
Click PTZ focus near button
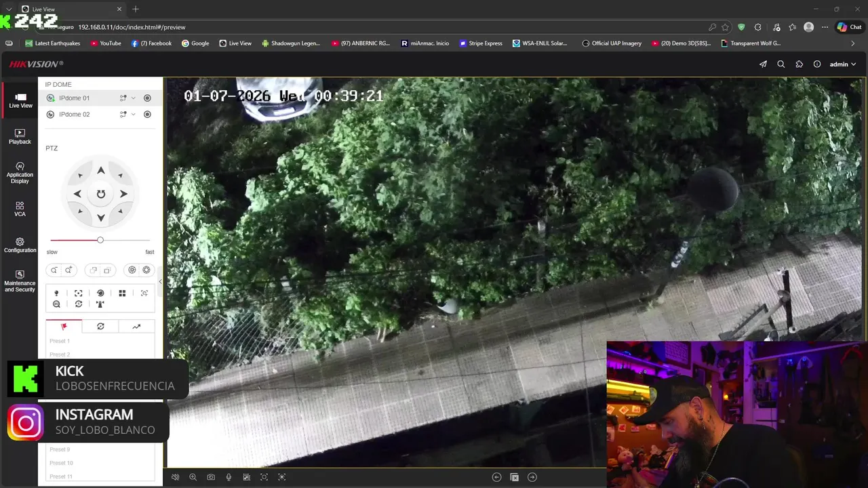point(94,270)
